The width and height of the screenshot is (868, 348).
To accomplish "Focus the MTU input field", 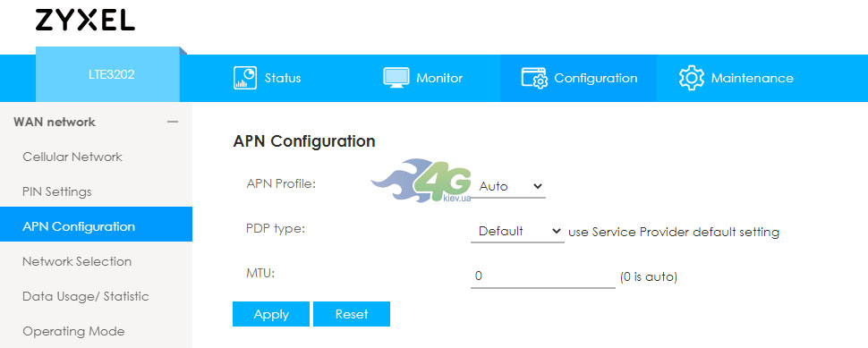I will click(543, 276).
